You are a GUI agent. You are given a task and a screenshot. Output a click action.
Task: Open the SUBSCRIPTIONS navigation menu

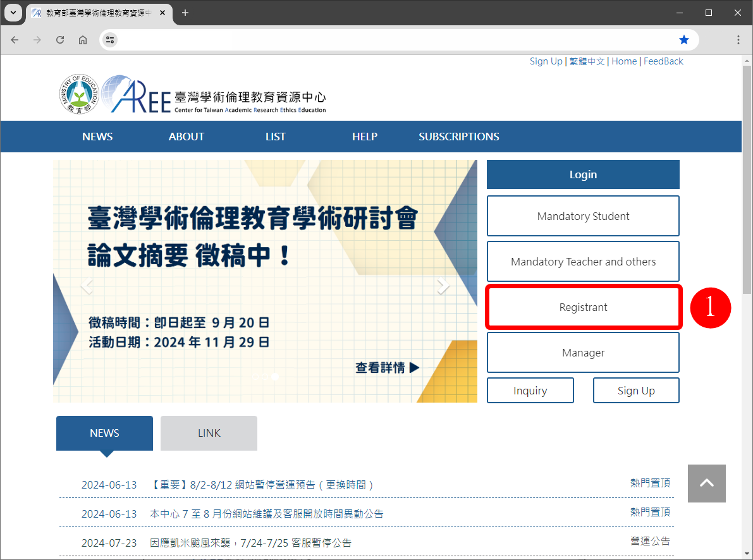point(459,137)
